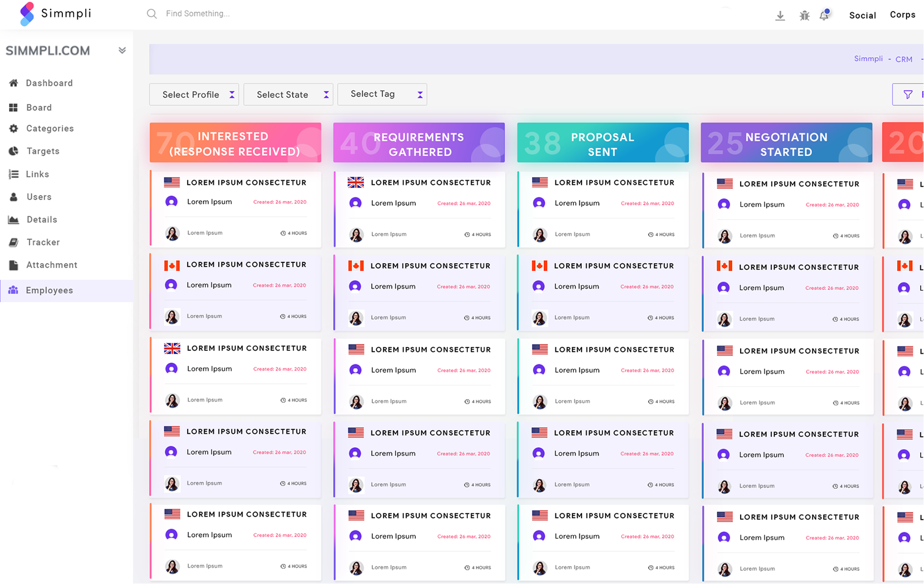This screenshot has height=584, width=924.
Task: Collapse the SIMMPLI.COM sidebar chevron
Action: pyautogui.click(x=122, y=51)
